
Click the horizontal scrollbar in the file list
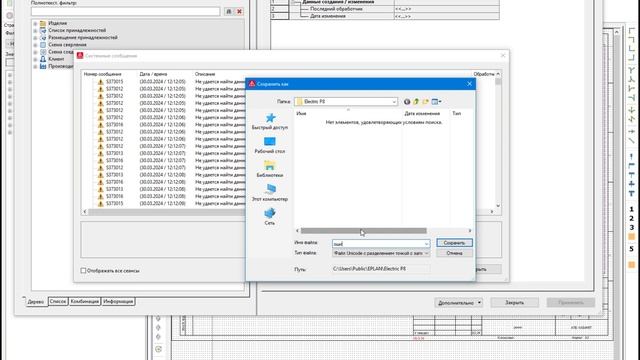[x=364, y=231]
